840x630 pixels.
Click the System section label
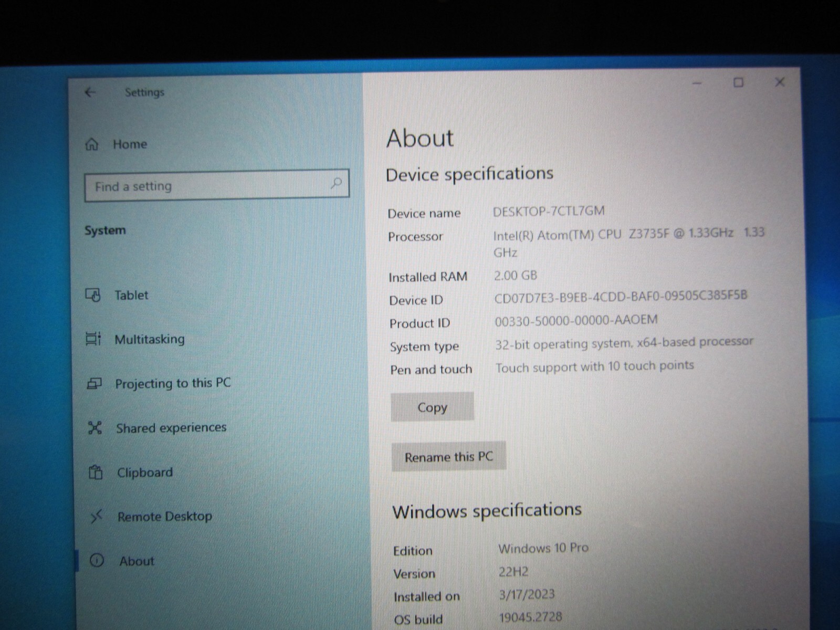point(105,230)
